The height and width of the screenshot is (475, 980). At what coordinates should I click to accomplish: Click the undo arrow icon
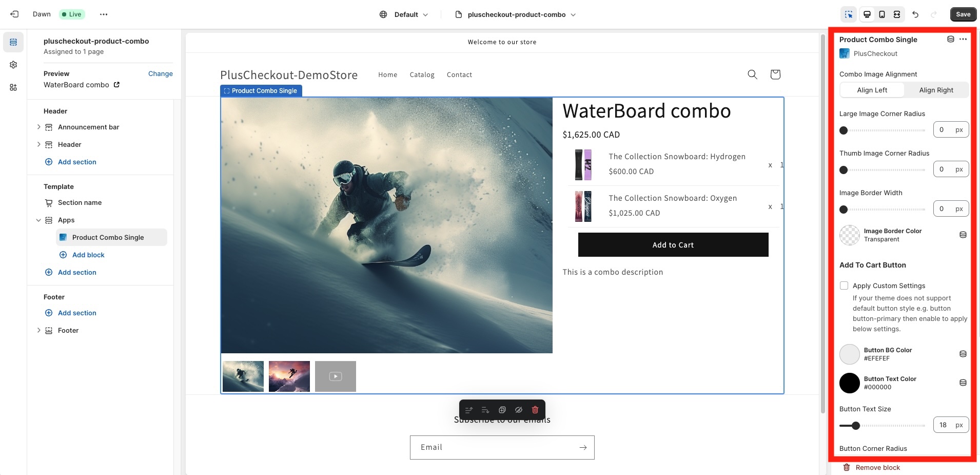[915, 14]
